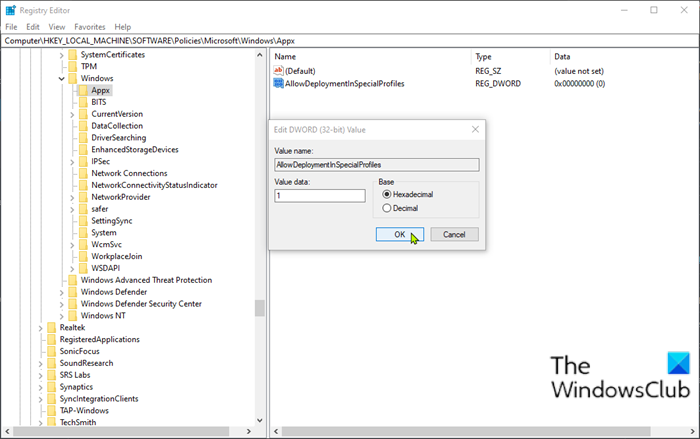
Task: Click the Synaptics folder icon
Action: (52, 387)
